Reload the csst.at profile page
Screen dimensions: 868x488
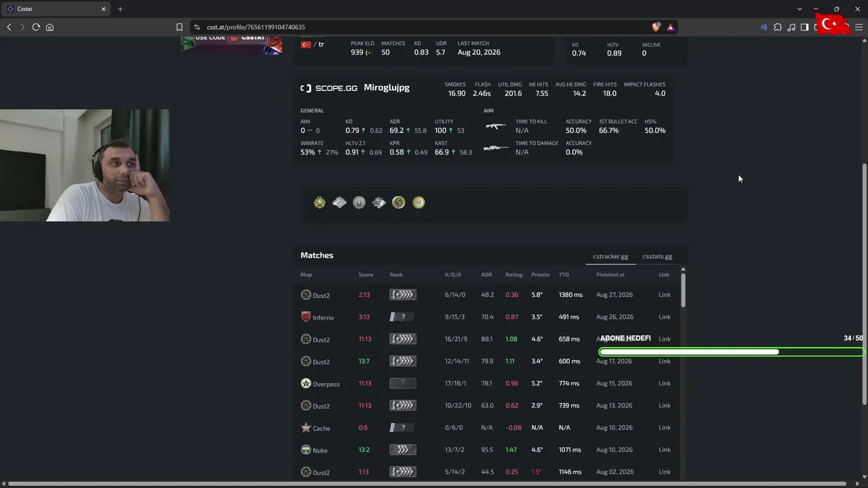point(36,27)
